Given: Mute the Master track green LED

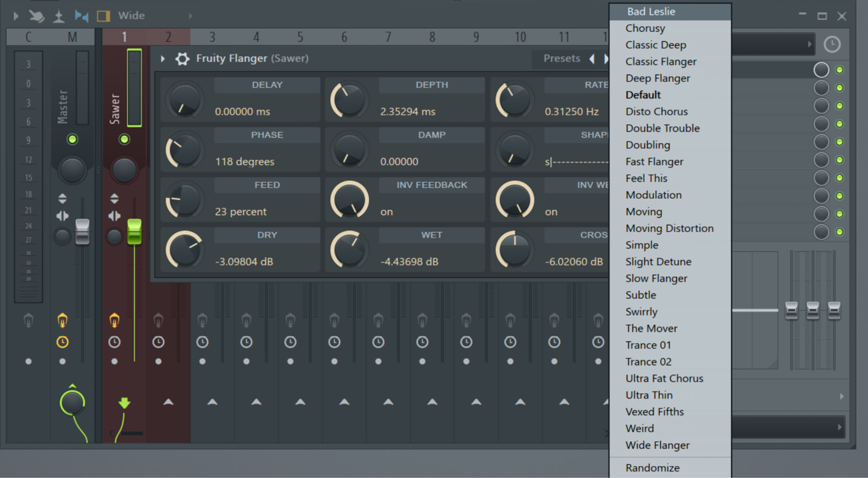Looking at the screenshot, I should [x=72, y=139].
